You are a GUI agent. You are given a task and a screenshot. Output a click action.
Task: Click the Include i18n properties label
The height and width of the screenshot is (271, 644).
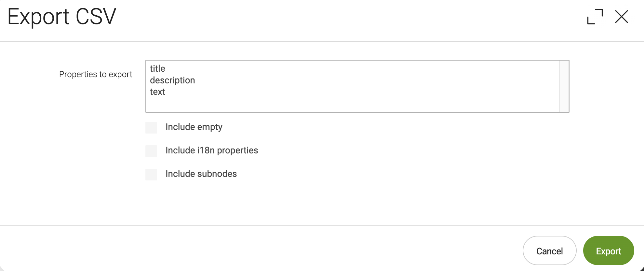coord(211,151)
